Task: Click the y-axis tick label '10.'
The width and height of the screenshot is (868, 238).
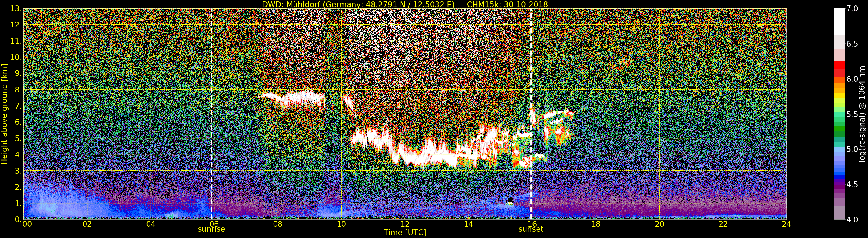Action: click(16, 57)
